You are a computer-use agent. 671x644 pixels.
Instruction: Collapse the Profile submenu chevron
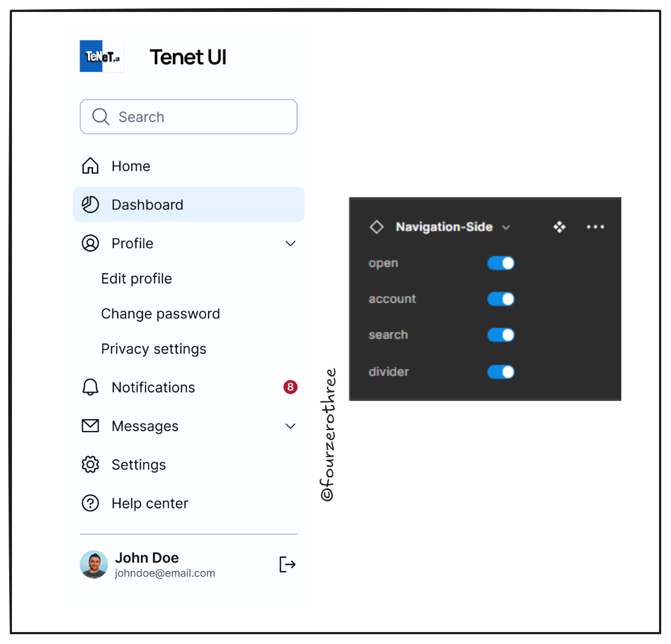click(x=291, y=243)
